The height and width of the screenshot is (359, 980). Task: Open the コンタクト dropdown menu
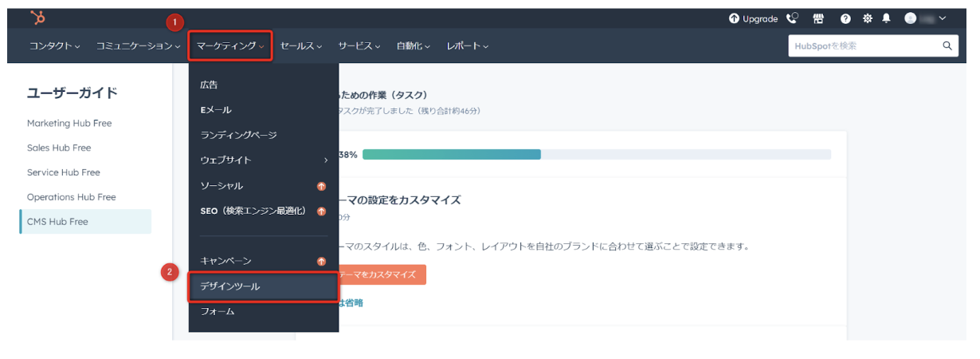click(55, 46)
